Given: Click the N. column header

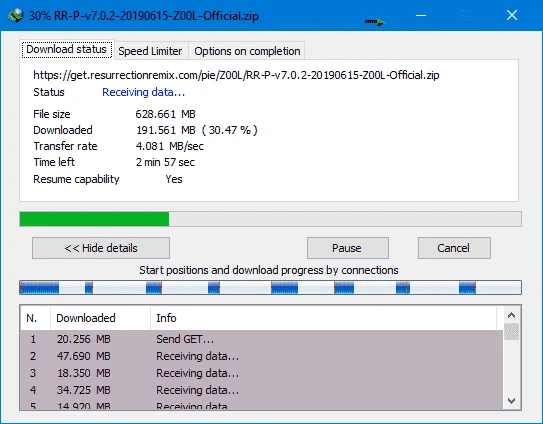Looking at the screenshot, I should coord(35,318).
